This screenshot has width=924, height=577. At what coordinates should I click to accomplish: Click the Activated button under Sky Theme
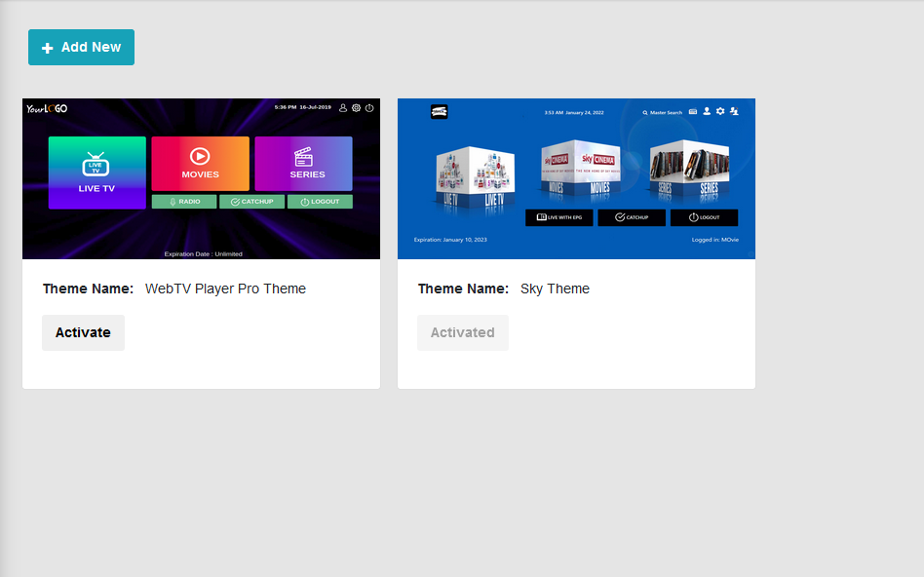coord(462,332)
